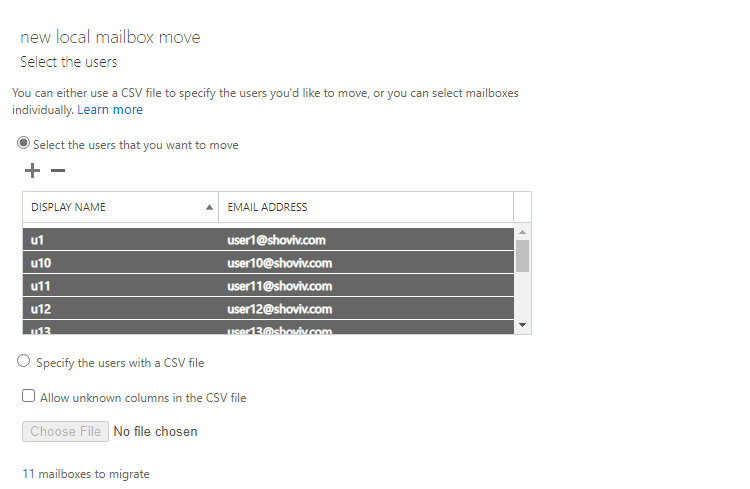Click the scrollbar up arrow
This screenshot has height=489, width=750.
point(522,232)
